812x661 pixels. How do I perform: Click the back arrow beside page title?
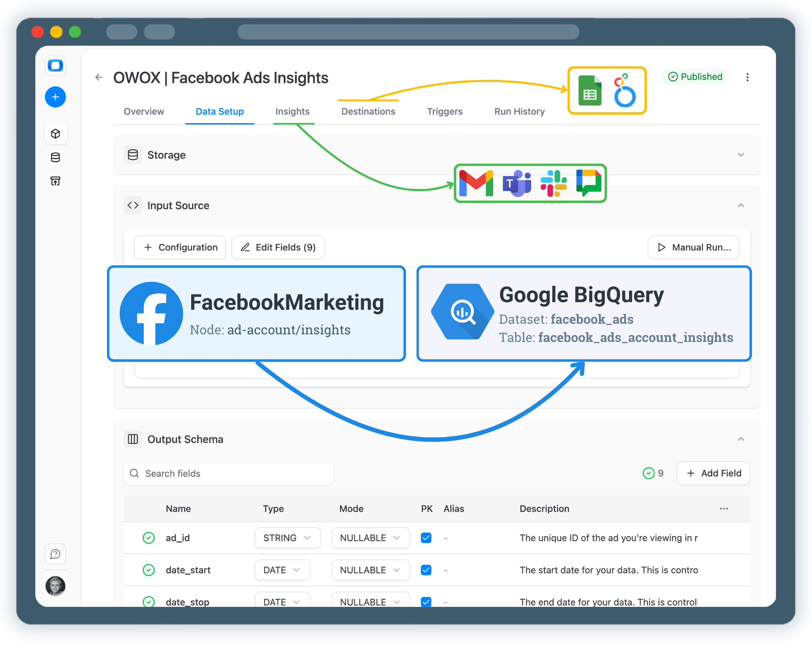(x=99, y=77)
